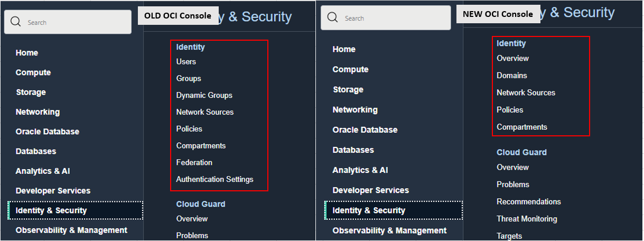Open Cloud Guard Problems in new console
The height and width of the screenshot is (241, 644).
pos(513,184)
